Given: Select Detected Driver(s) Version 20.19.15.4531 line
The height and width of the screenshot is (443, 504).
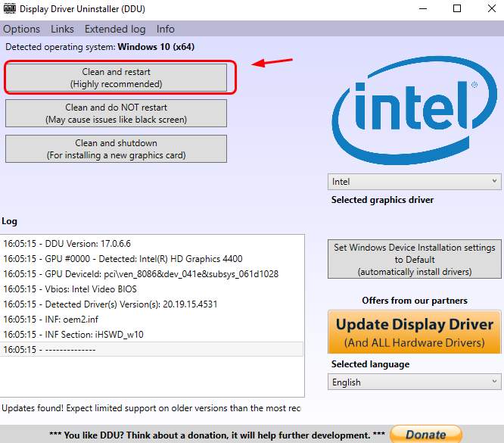Looking at the screenshot, I should [151, 304].
